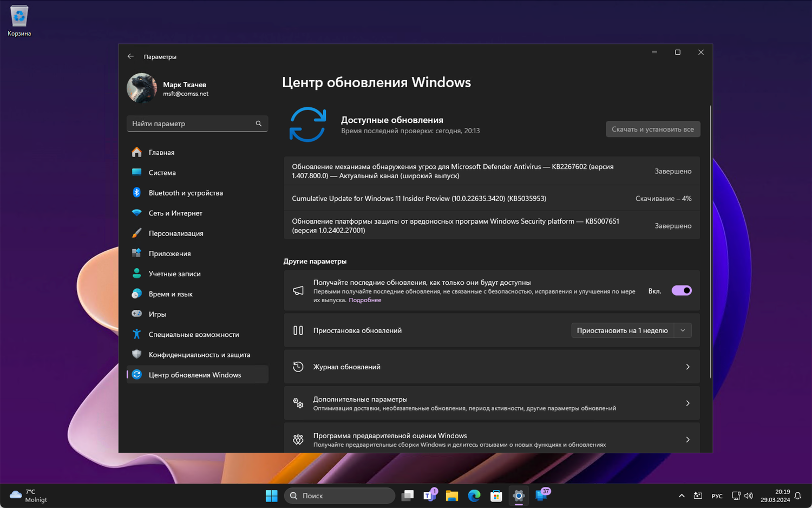Open the taskbar app with 37 badge
812x508 pixels.
click(x=541, y=495)
